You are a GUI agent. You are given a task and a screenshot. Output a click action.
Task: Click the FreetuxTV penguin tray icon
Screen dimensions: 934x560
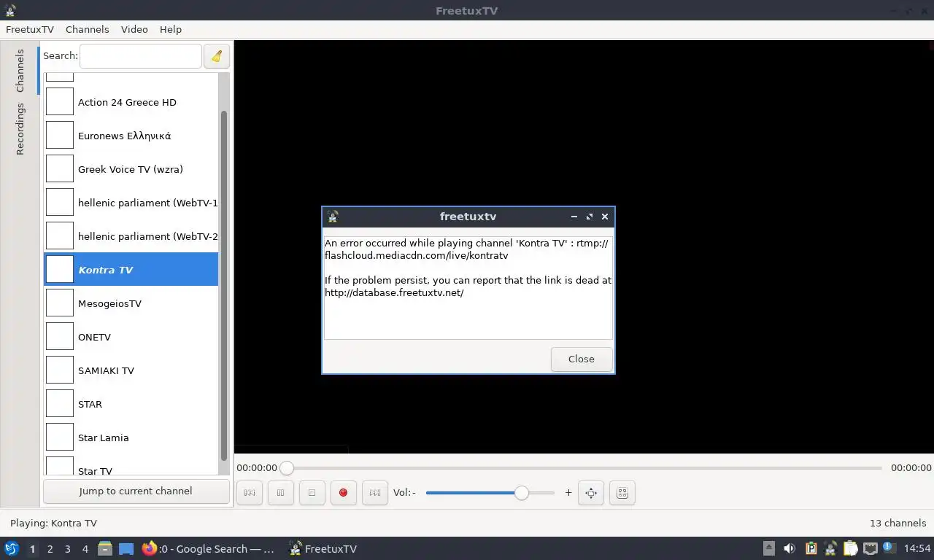tap(830, 548)
